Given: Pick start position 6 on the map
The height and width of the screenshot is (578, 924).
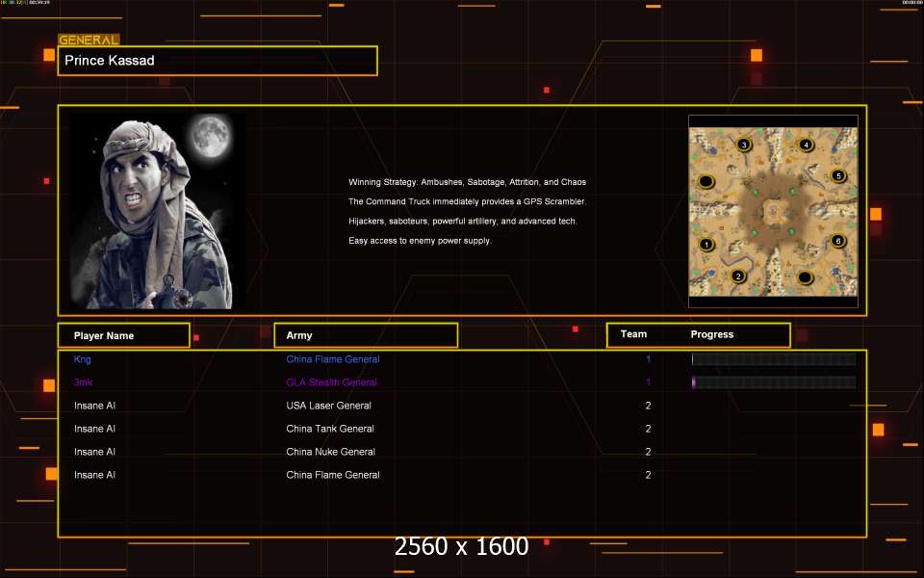Looking at the screenshot, I should point(837,241).
